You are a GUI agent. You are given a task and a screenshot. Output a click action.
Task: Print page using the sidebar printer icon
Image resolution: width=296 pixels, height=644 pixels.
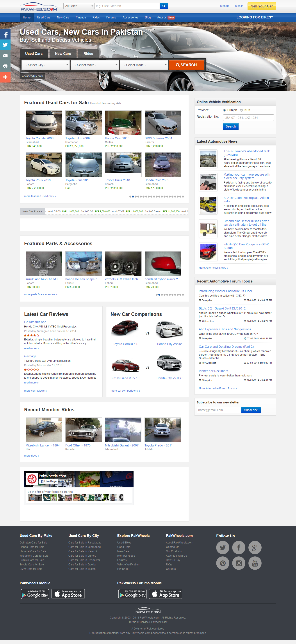(5, 66)
